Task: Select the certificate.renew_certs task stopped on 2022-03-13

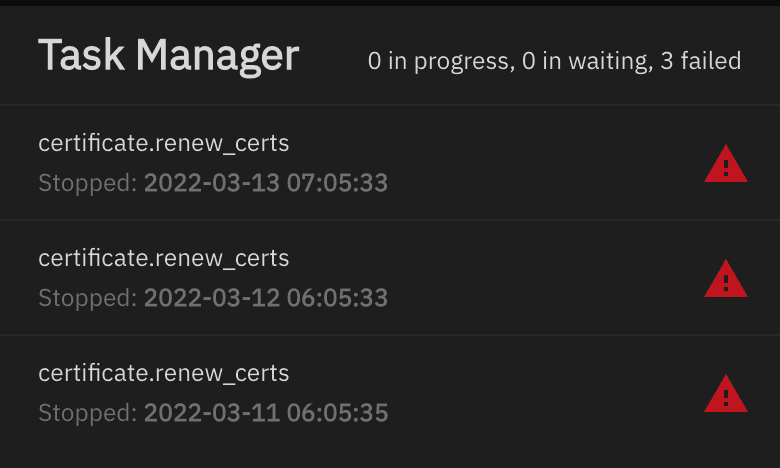Action: [164, 144]
